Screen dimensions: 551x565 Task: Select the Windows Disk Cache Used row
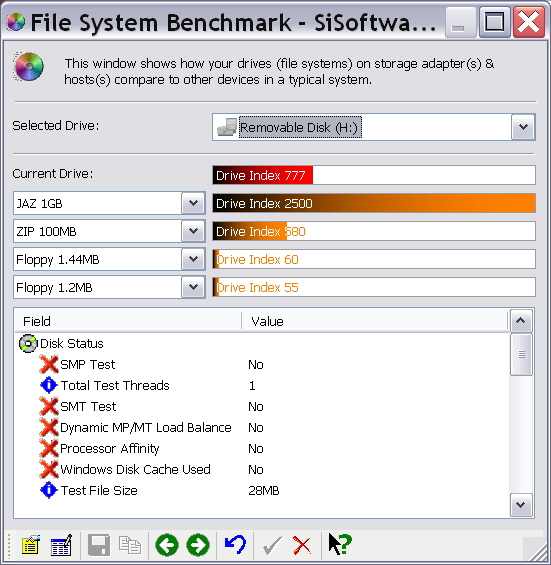point(262,469)
